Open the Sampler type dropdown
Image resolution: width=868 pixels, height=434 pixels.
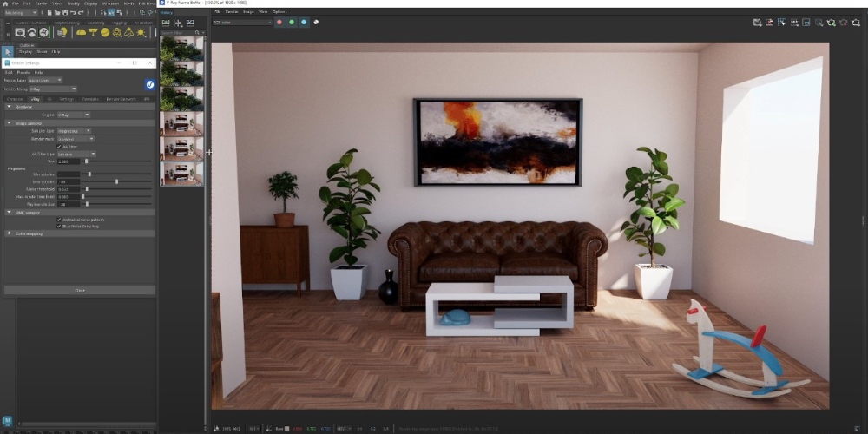pos(74,131)
